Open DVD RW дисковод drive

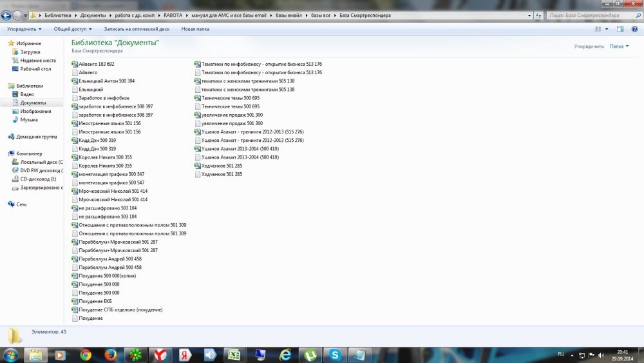[37, 170]
